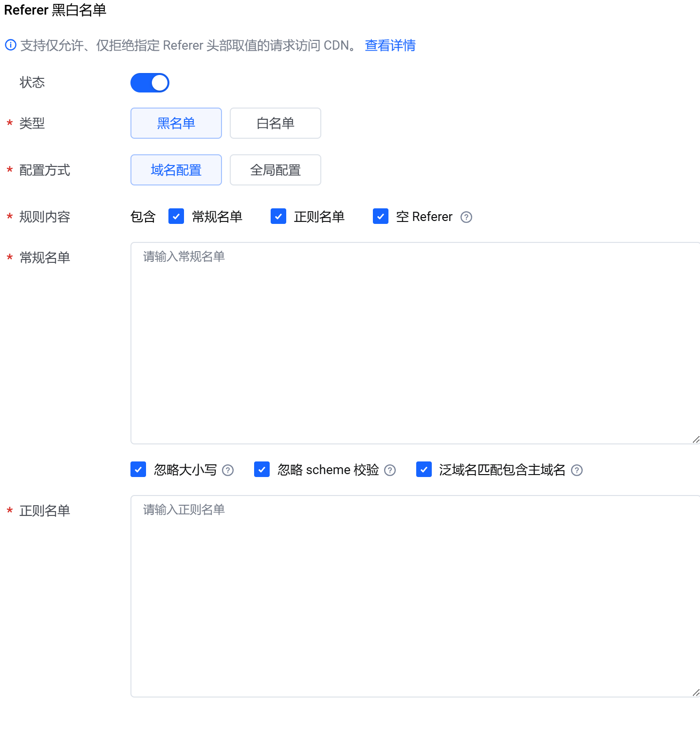Disable the 忽略大小写 checkbox
The height and width of the screenshot is (735, 700).
pyautogui.click(x=138, y=469)
